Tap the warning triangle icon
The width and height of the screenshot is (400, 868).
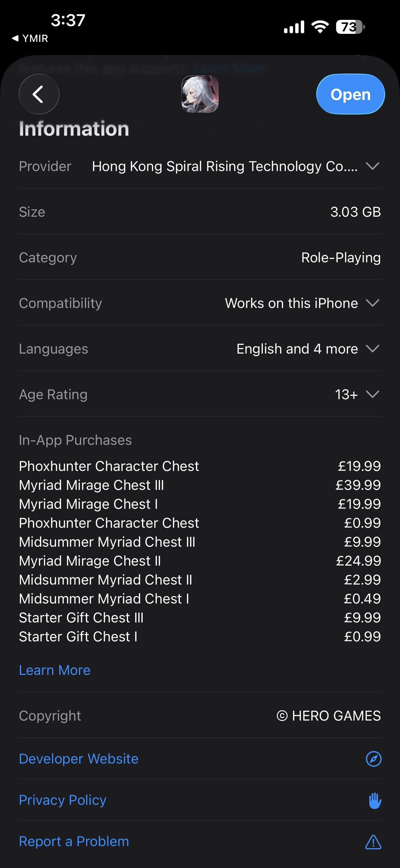click(x=373, y=842)
